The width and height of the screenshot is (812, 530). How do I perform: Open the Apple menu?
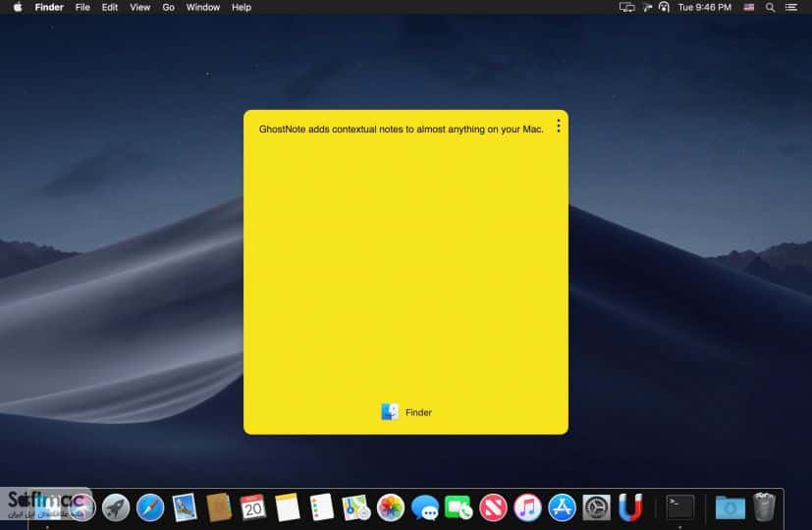[18, 7]
